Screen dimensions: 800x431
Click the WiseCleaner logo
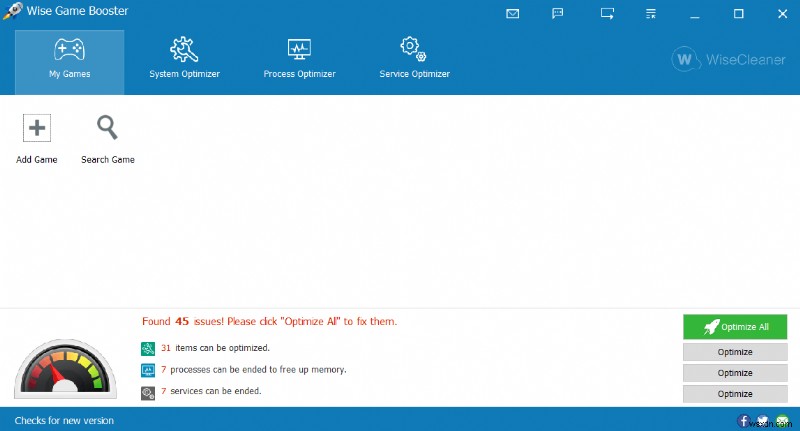click(729, 60)
